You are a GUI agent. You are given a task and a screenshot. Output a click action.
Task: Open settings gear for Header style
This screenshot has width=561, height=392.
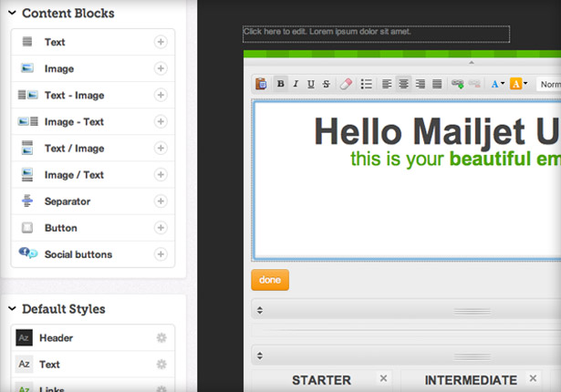[161, 337]
